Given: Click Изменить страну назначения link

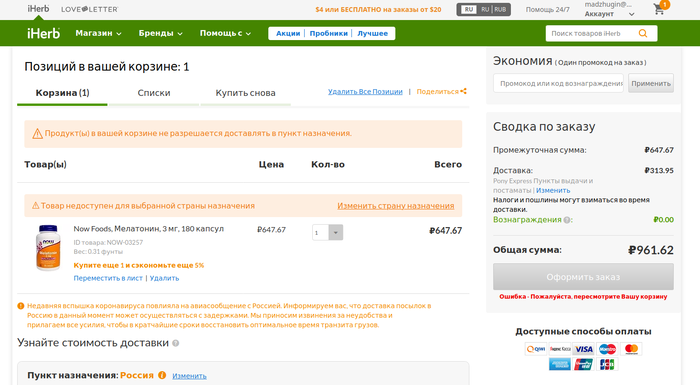Looking at the screenshot, I should [x=396, y=206].
